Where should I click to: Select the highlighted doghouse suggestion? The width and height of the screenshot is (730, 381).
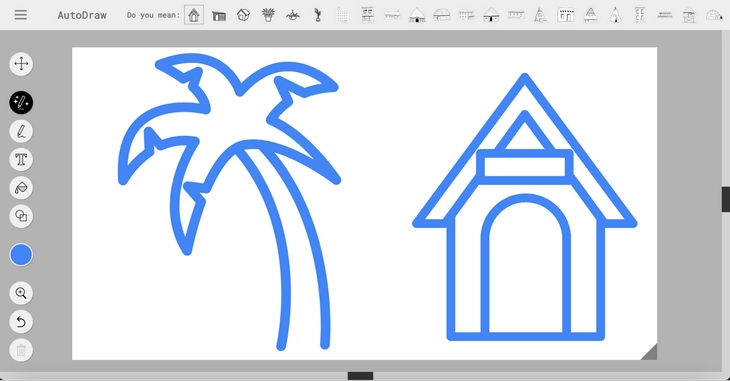[x=194, y=15]
